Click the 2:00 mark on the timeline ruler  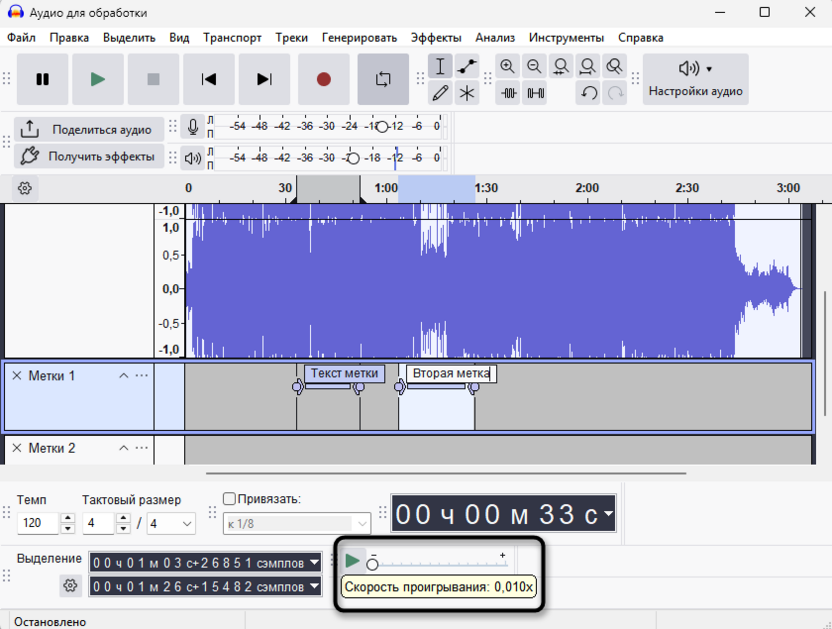(587, 188)
